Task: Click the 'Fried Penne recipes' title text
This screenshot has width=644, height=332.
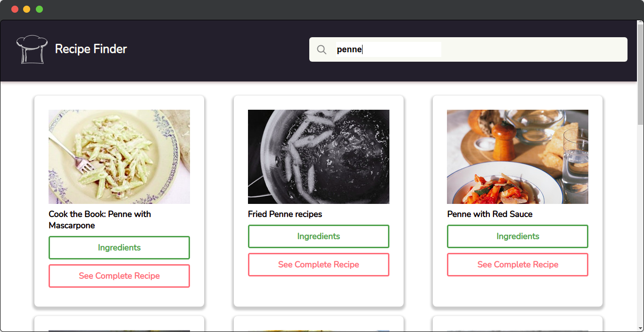Action: tap(285, 214)
